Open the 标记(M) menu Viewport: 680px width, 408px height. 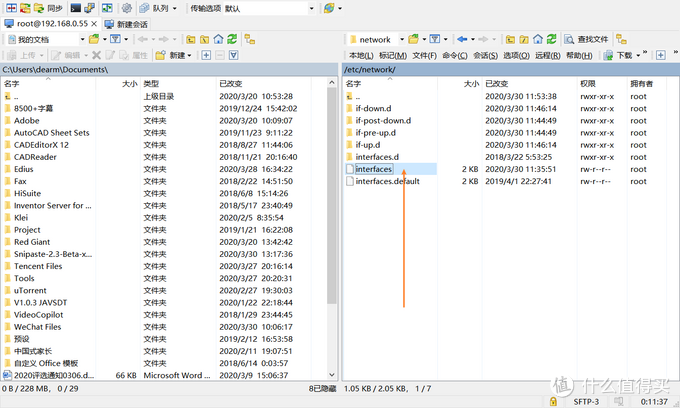(393, 55)
